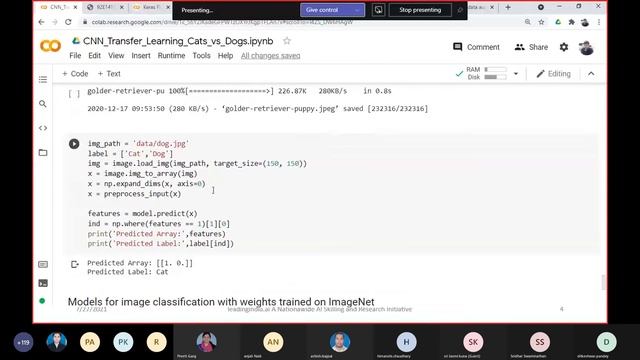Open the Google Drive extension icon

[558, 22]
